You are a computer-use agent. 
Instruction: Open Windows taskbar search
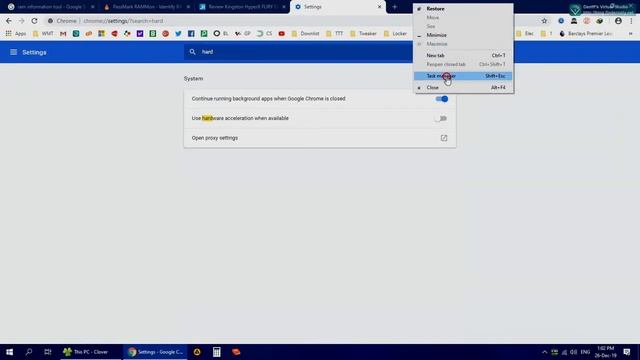(x=29, y=352)
